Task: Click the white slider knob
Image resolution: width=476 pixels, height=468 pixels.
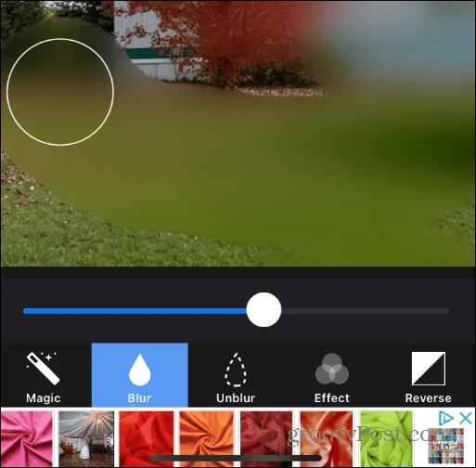Action: pyautogui.click(x=264, y=309)
